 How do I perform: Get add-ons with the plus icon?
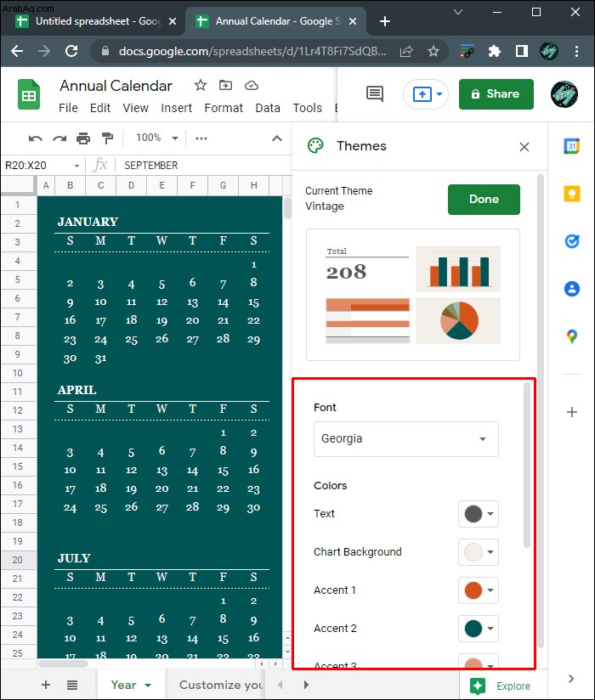click(572, 412)
